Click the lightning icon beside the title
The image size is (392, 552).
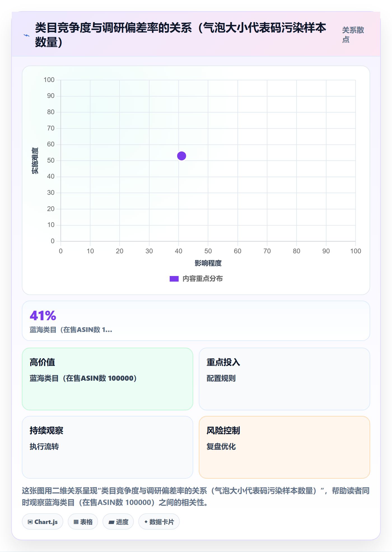click(x=27, y=35)
